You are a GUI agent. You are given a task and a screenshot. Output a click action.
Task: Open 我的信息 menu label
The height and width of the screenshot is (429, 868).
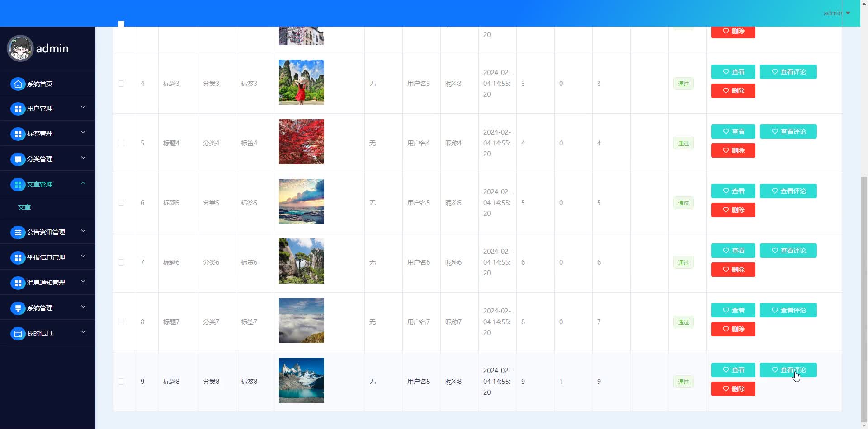40,334
